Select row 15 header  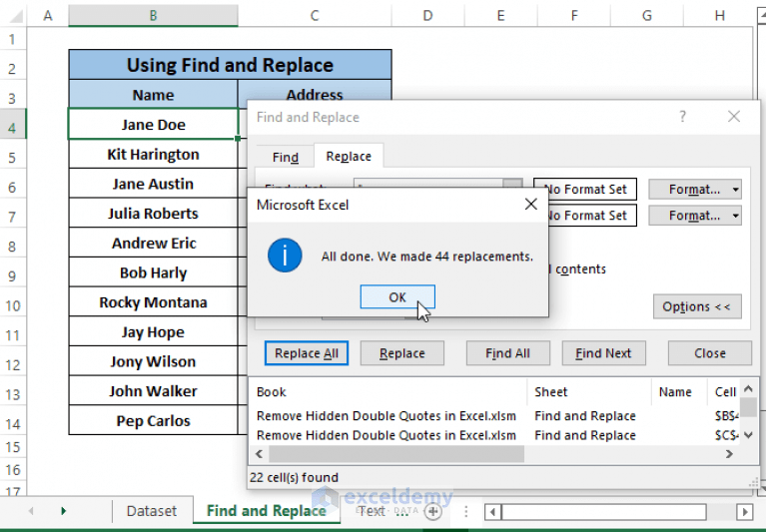pyautogui.click(x=13, y=446)
